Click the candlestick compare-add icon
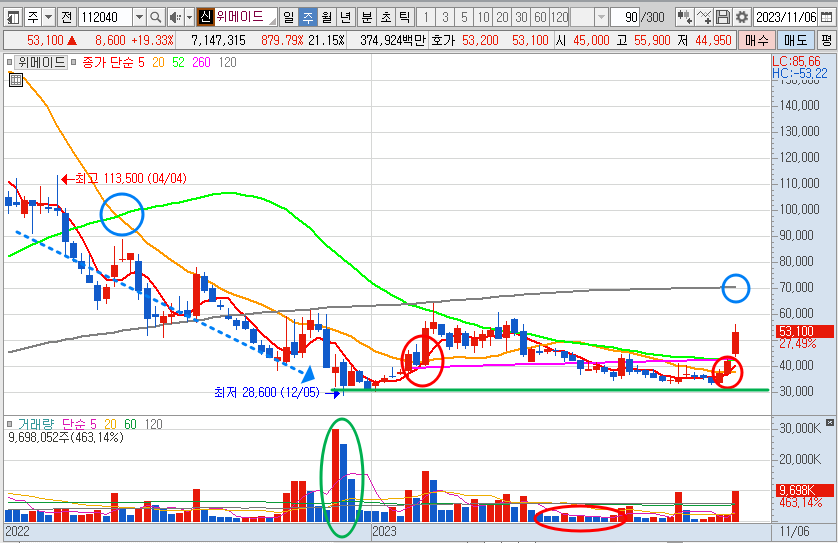 click(685, 18)
